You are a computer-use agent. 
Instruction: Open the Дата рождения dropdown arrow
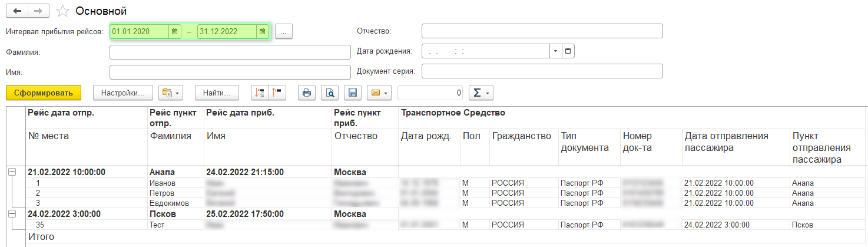555,51
